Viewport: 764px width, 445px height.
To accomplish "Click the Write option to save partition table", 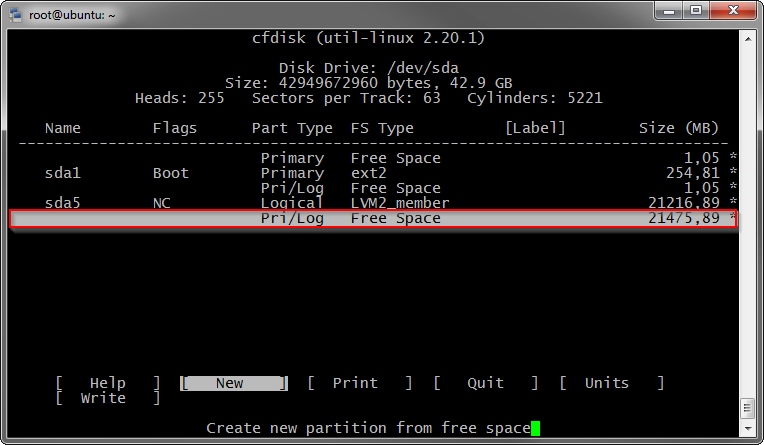I will (103, 398).
